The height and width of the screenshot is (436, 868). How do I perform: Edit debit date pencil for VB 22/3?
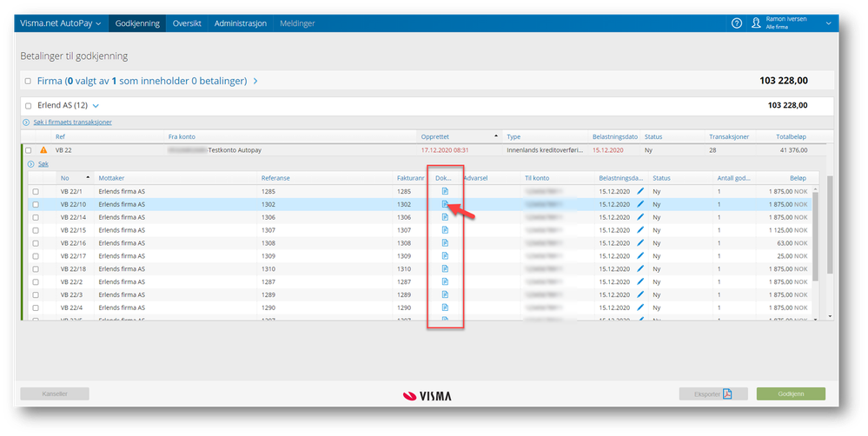tap(640, 294)
